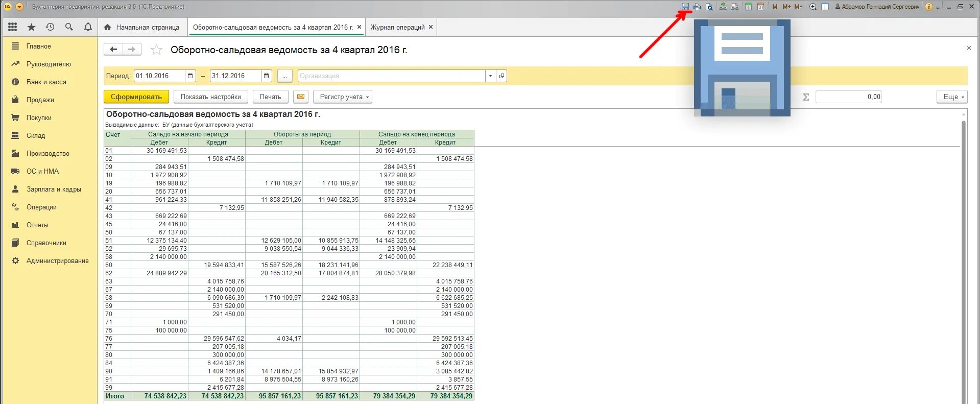This screenshot has width=980, height=404.
Task: Open calendar picker for start date
Action: (190, 76)
